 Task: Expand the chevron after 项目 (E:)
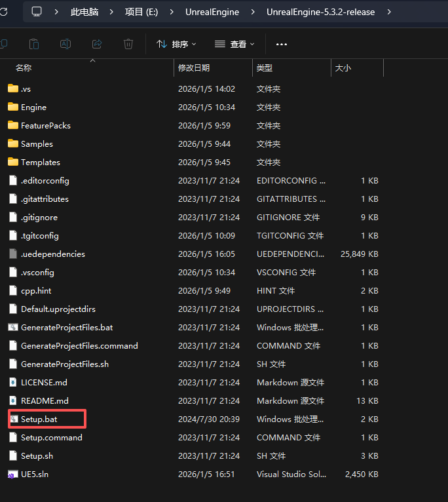coord(172,12)
